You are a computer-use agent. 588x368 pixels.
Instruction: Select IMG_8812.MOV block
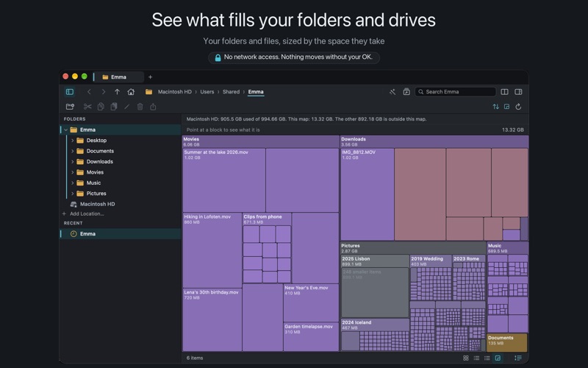pos(367,194)
